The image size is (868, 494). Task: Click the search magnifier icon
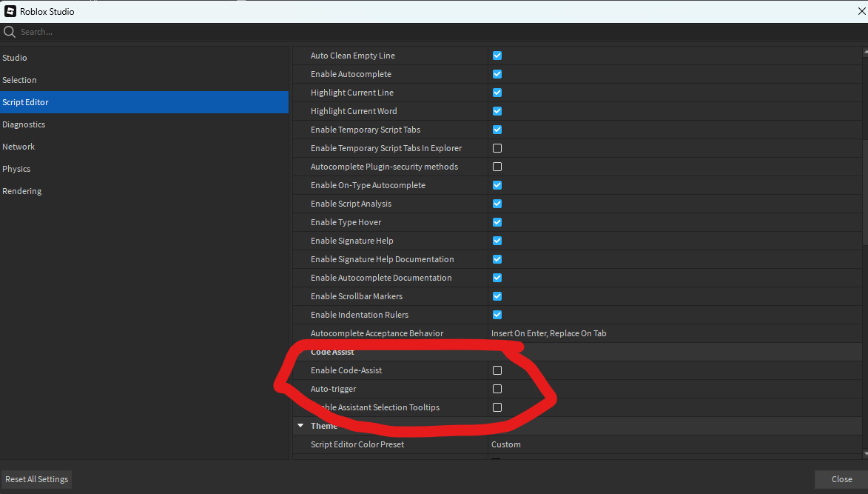coord(10,32)
